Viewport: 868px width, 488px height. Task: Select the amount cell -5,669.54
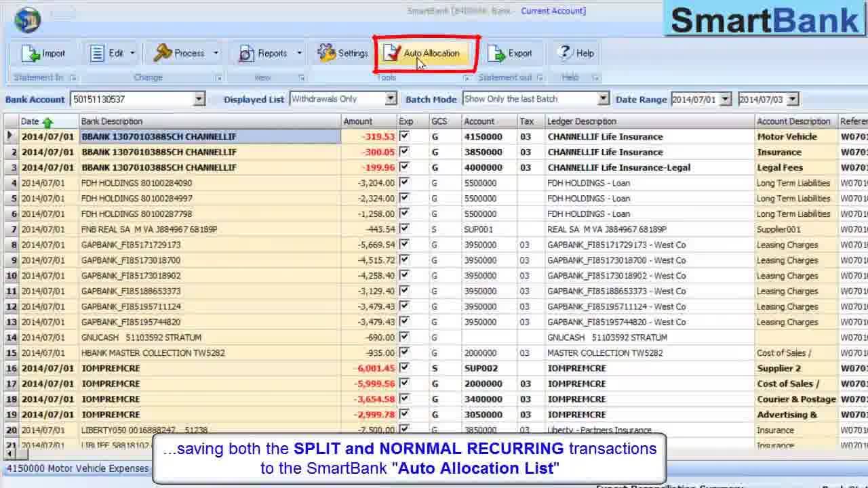[369, 245]
